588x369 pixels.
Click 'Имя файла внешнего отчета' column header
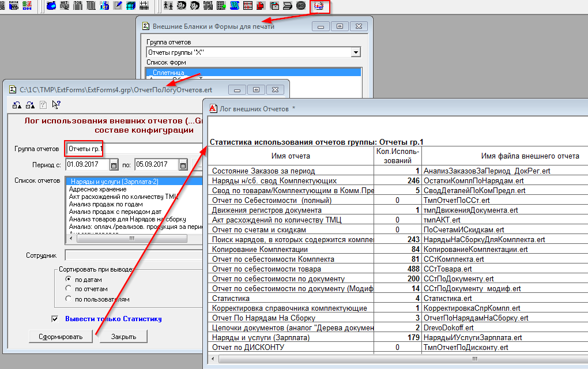tap(530, 156)
